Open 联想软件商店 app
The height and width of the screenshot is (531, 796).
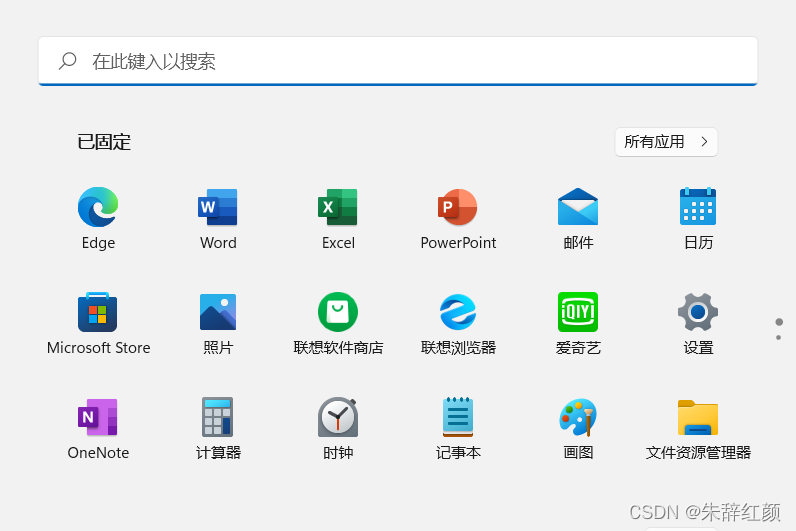tap(338, 312)
